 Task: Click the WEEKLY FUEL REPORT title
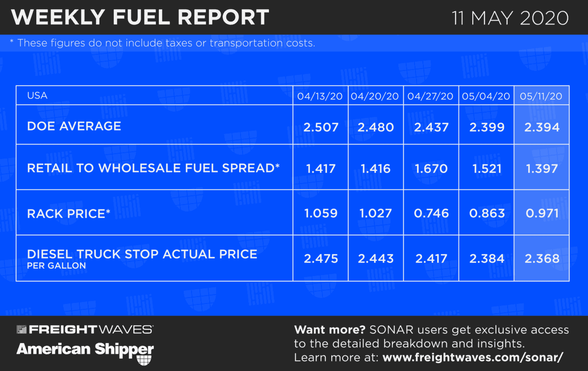pos(140,18)
